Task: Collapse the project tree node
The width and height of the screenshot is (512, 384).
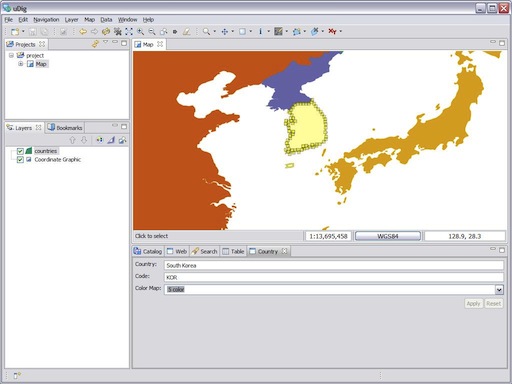Action: pyautogui.click(x=11, y=55)
